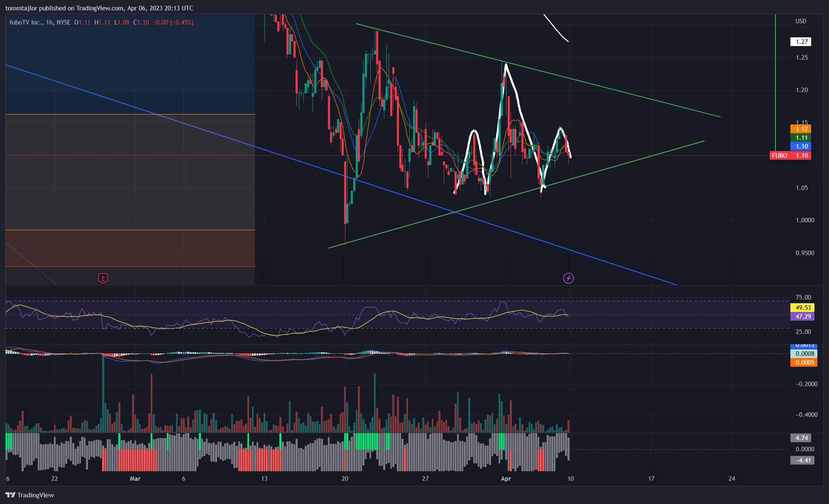Select the white 1.27 price label
Image resolution: width=829 pixels, height=504 pixels.
click(800, 41)
